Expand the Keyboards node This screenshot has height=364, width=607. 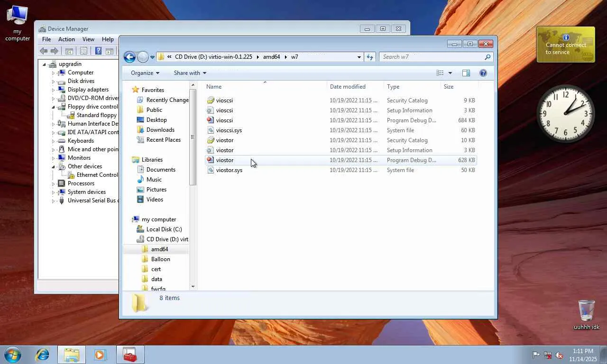click(x=54, y=141)
